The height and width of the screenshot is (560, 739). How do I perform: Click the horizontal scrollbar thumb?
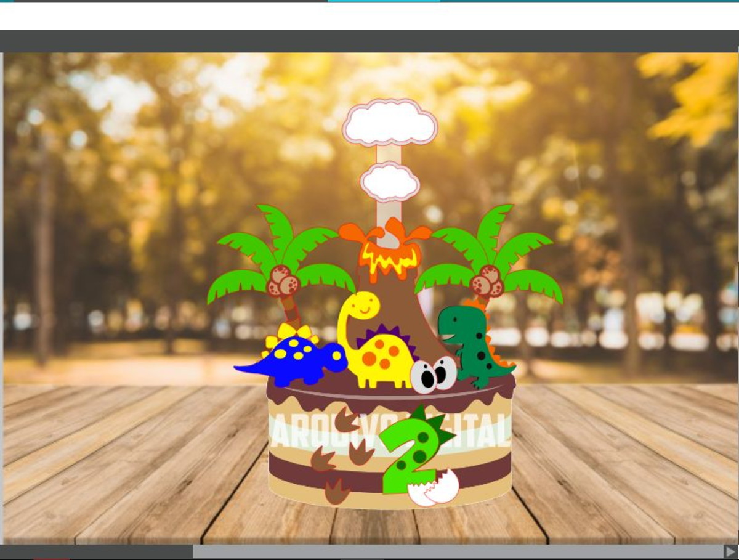(x=458, y=551)
